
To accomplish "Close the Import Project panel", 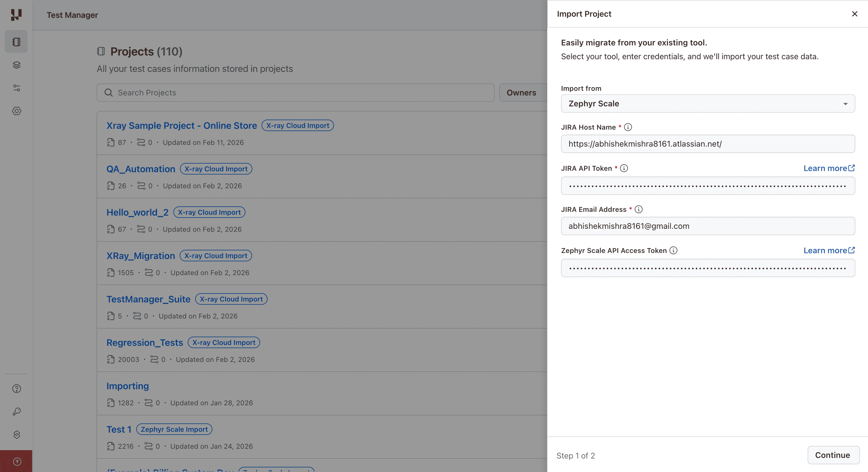I will coord(854,14).
